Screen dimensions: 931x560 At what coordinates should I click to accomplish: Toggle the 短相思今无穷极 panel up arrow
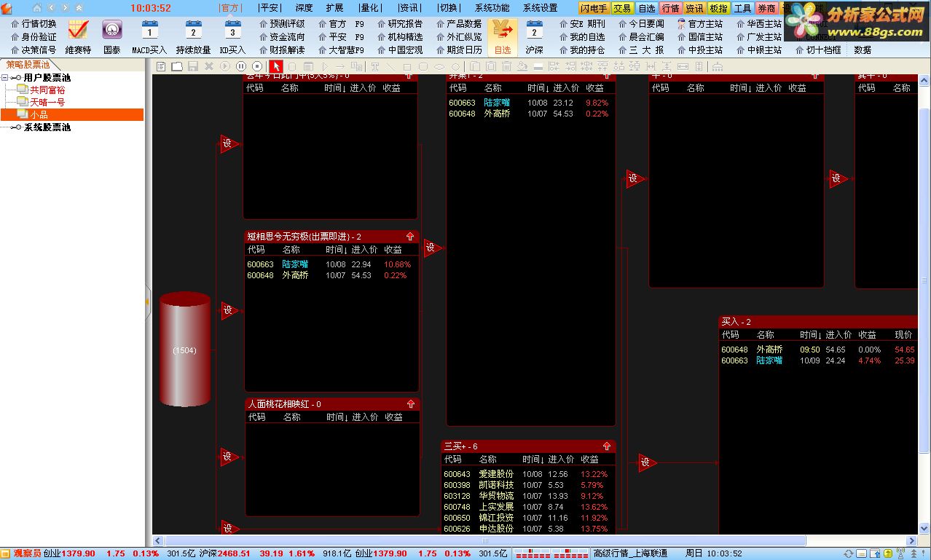(x=410, y=237)
